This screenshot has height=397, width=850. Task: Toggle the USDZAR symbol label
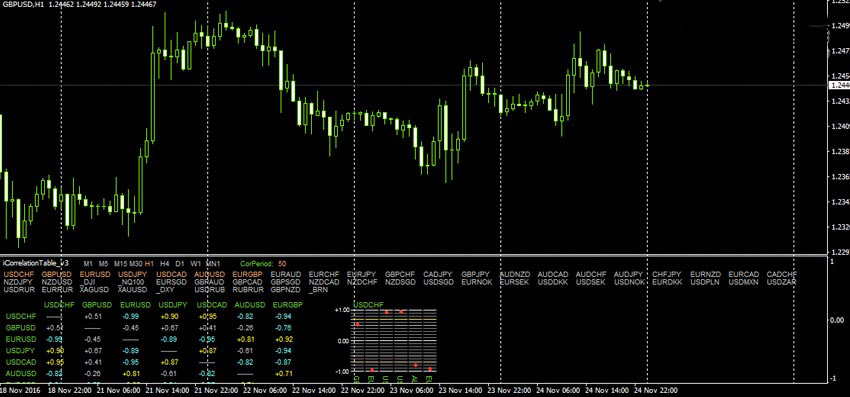coord(781,282)
